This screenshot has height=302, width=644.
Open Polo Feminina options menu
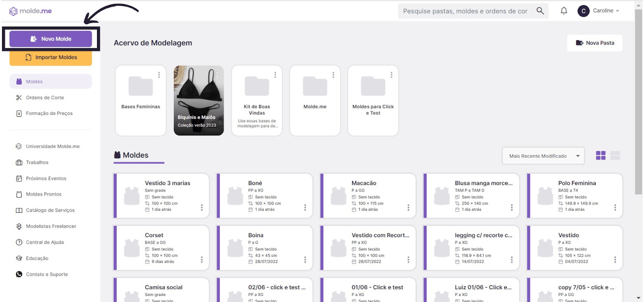(x=615, y=207)
